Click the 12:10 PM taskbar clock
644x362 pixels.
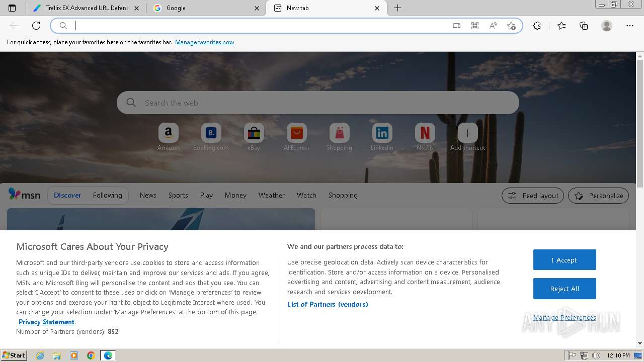[618, 355]
